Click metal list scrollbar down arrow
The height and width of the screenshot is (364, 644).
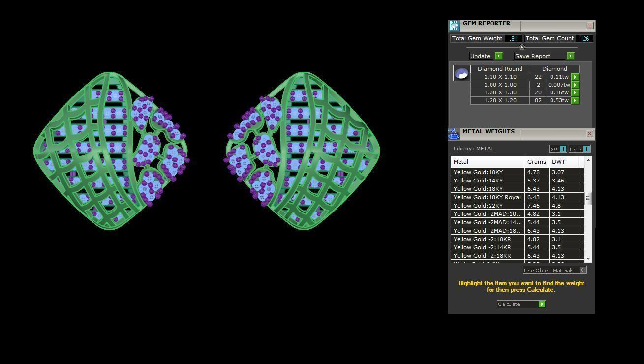588,258
